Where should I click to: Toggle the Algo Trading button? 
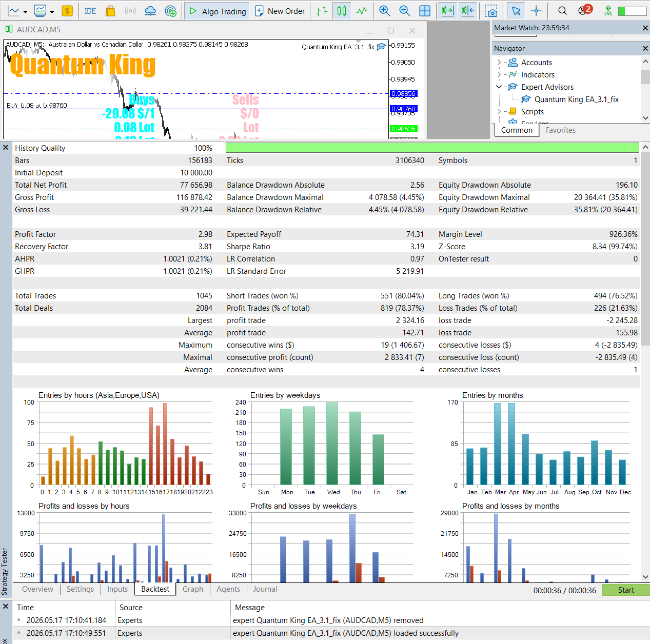tap(218, 11)
